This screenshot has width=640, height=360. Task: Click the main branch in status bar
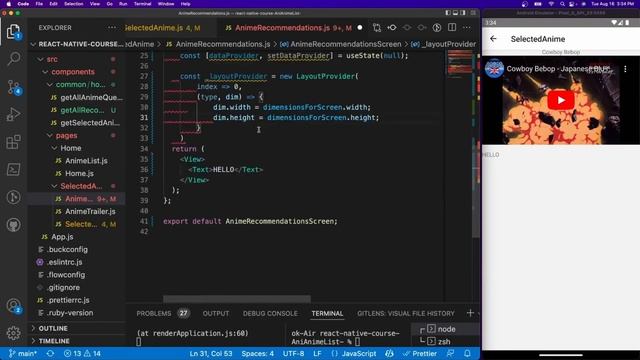tap(23, 353)
